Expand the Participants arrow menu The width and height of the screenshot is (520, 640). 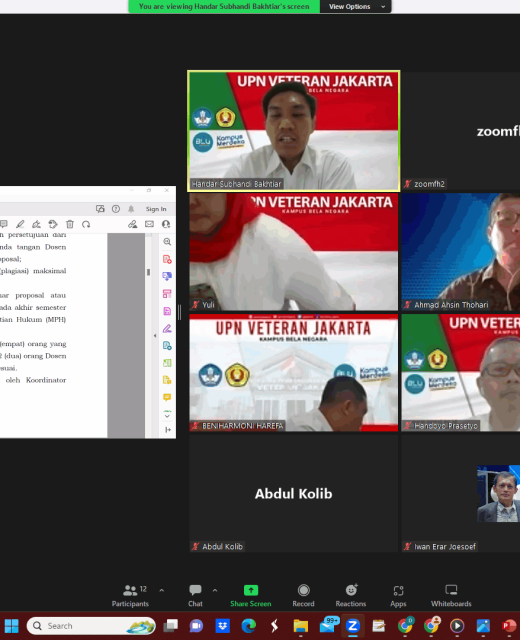(162, 590)
